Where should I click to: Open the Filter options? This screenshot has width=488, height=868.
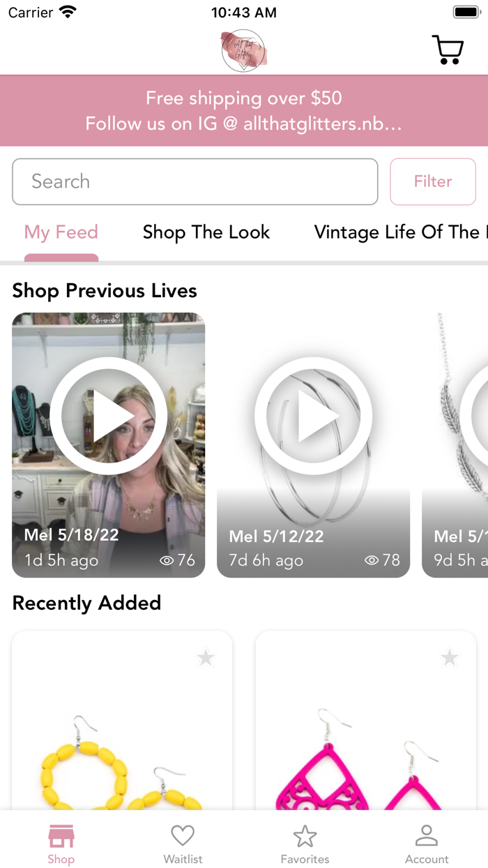click(433, 181)
